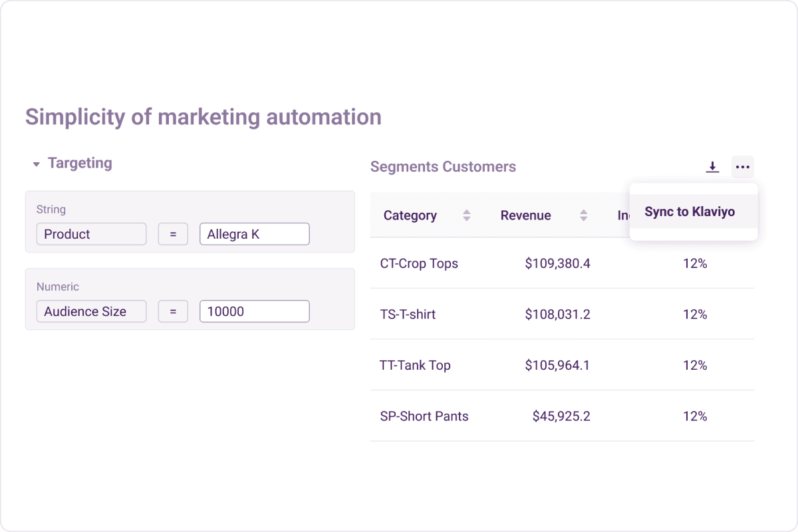Click the TT-Tank Top category entry
The width and height of the screenshot is (798, 532).
(x=414, y=365)
